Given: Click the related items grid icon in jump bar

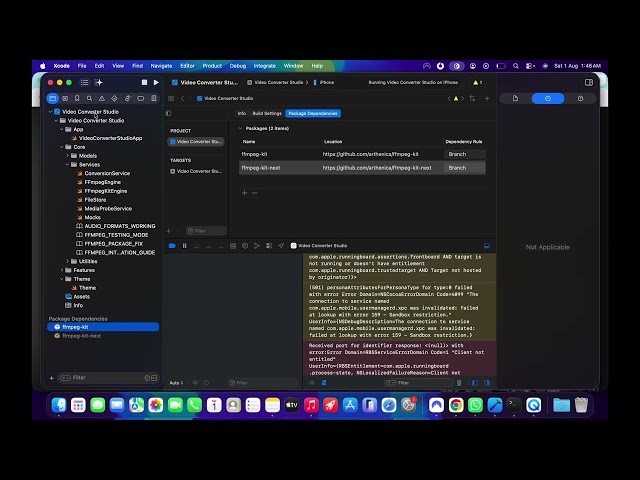Looking at the screenshot, I should [x=171, y=98].
